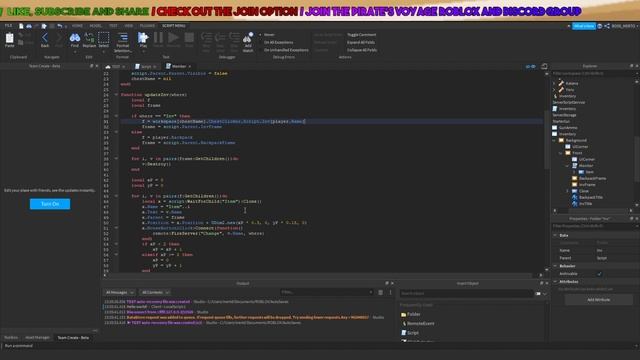Click Format Selection in the ribbon
The height and width of the screenshot is (360, 640).
(122, 42)
